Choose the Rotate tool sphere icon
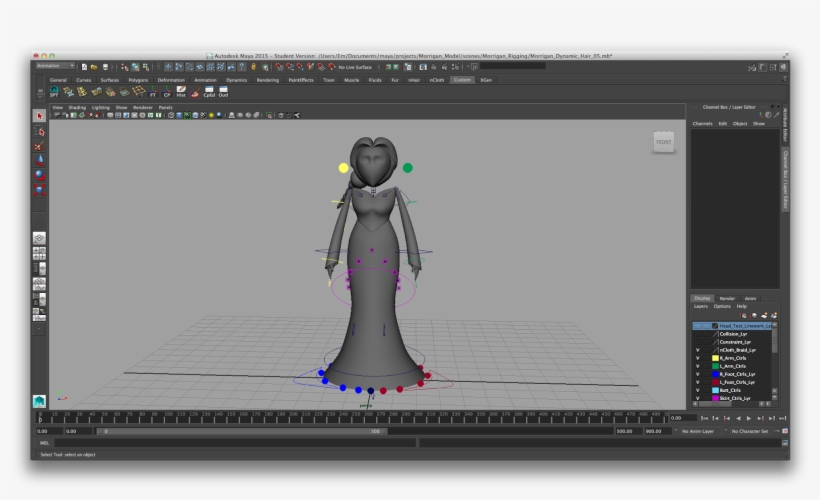The height and width of the screenshot is (500, 820). (39, 175)
